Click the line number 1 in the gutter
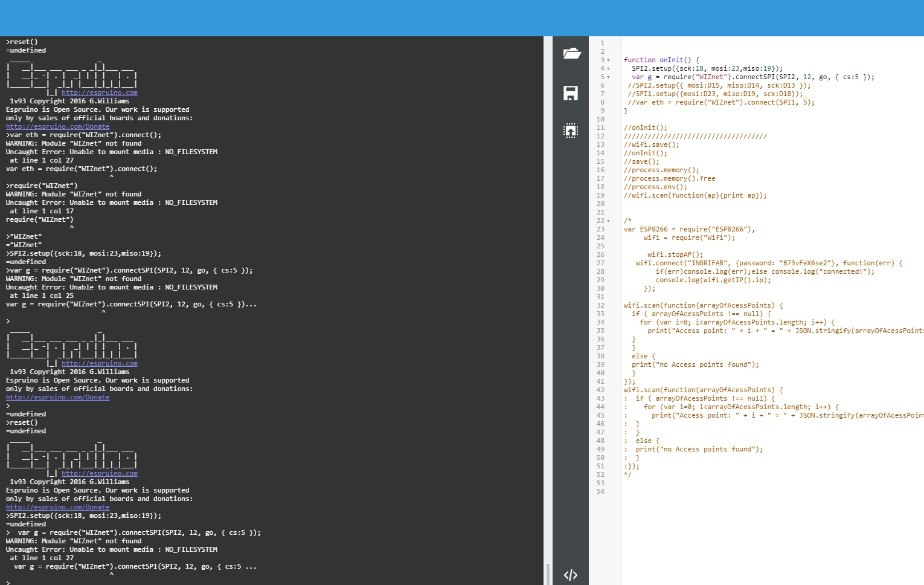Screen dimensions: 924x585 (602, 43)
